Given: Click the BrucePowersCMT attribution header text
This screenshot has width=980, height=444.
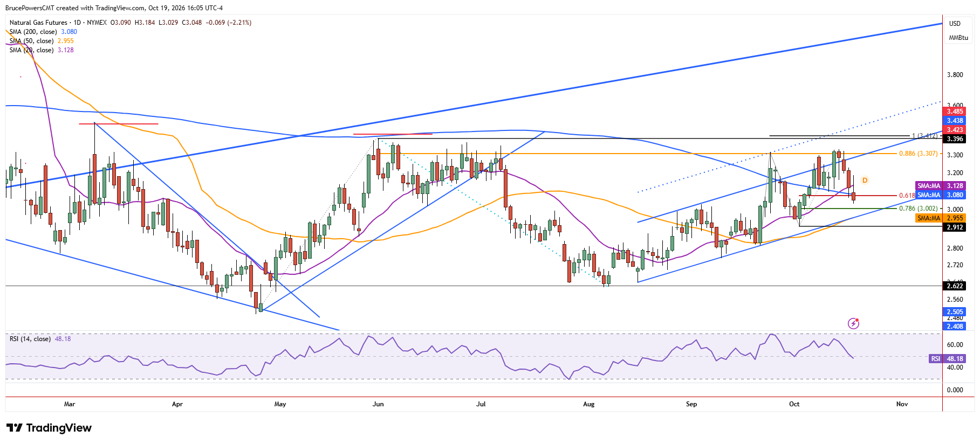Looking at the screenshot, I should 114,8.
